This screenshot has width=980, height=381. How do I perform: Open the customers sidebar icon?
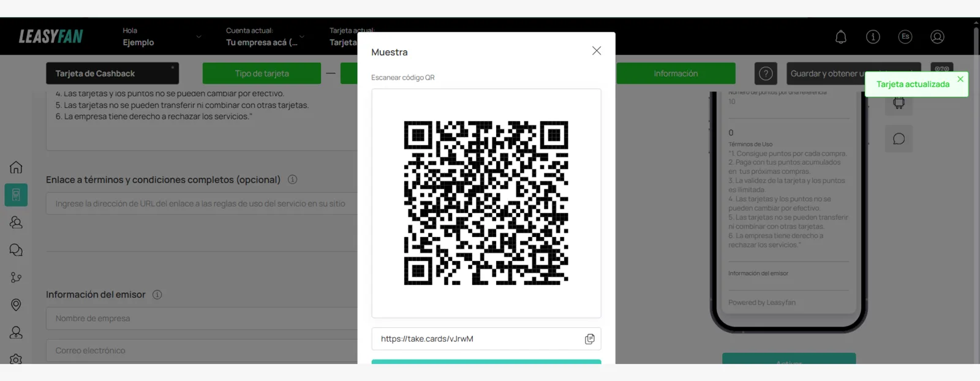(16, 222)
